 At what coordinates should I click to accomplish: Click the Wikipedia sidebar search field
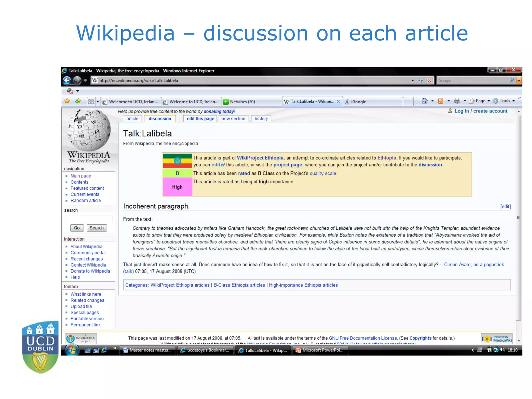coord(89,220)
